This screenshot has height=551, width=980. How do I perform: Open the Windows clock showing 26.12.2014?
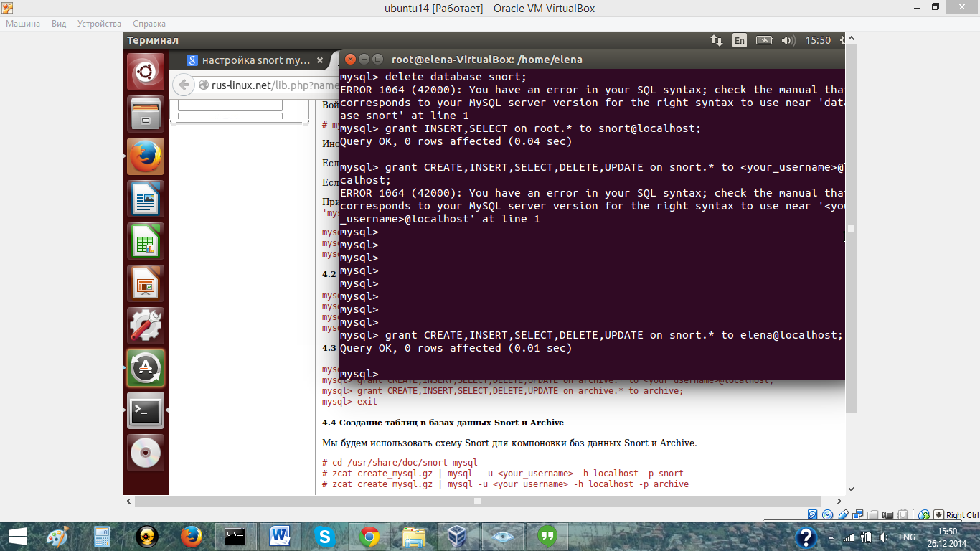(948, 537)
